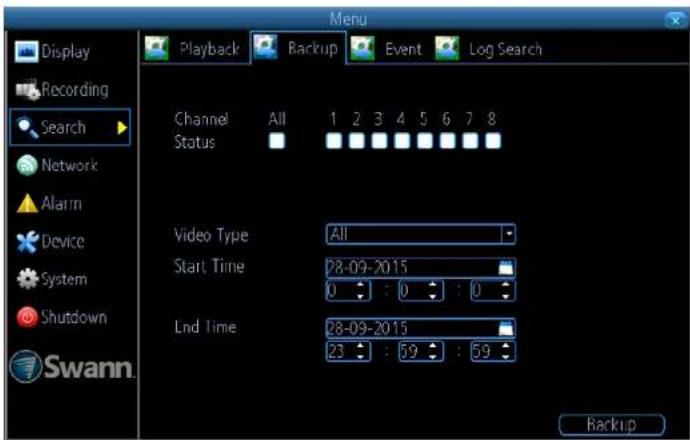Open the Recording settings icon
This screenshot has height=440, width=690.
click(28, 90)
